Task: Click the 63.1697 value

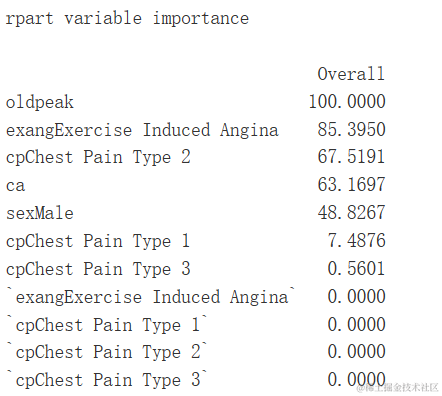Action: 351,185
